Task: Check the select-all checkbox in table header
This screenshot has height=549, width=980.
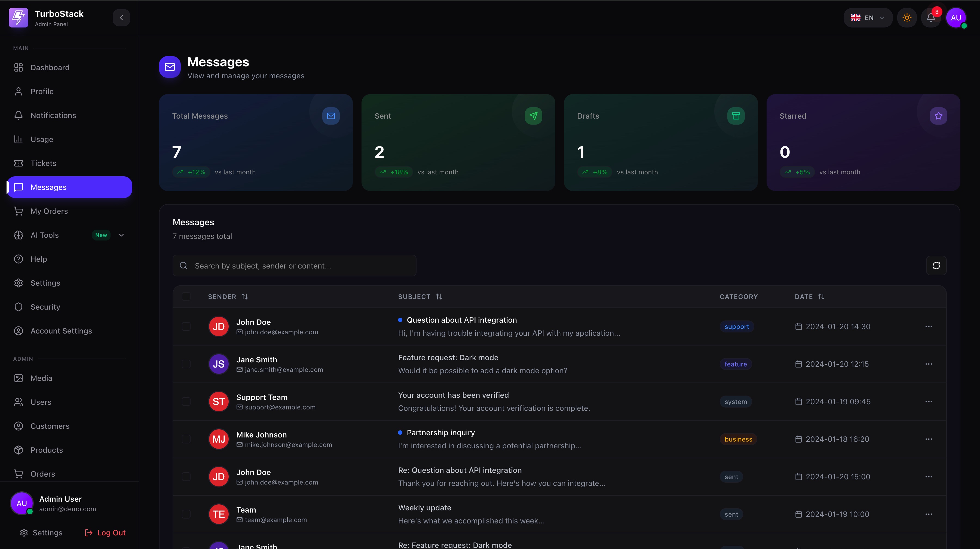Action: [x=186, y=297]
